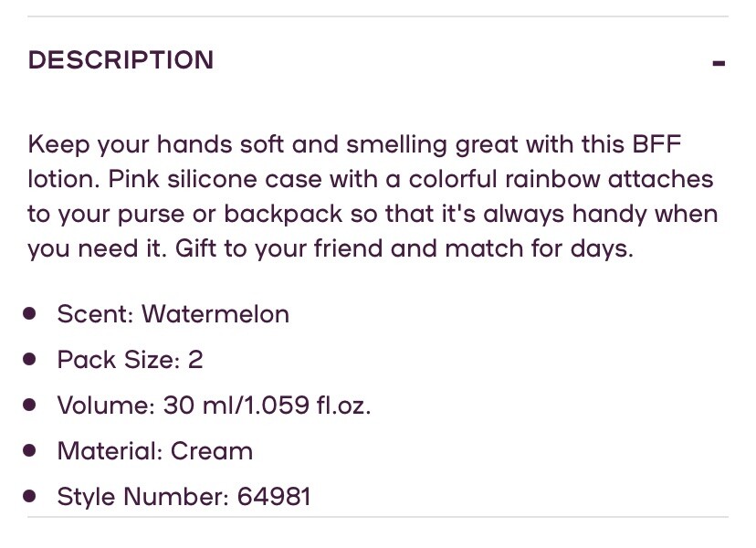Click the "Cream" material value
Screen dimensions: 756x548
[211, 451]
